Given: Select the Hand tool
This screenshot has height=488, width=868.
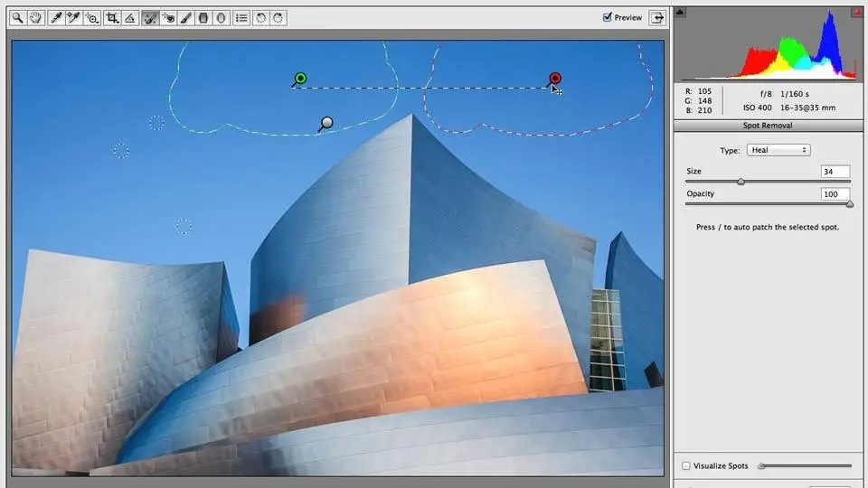Looking at the screenshot, I should 35,18.
